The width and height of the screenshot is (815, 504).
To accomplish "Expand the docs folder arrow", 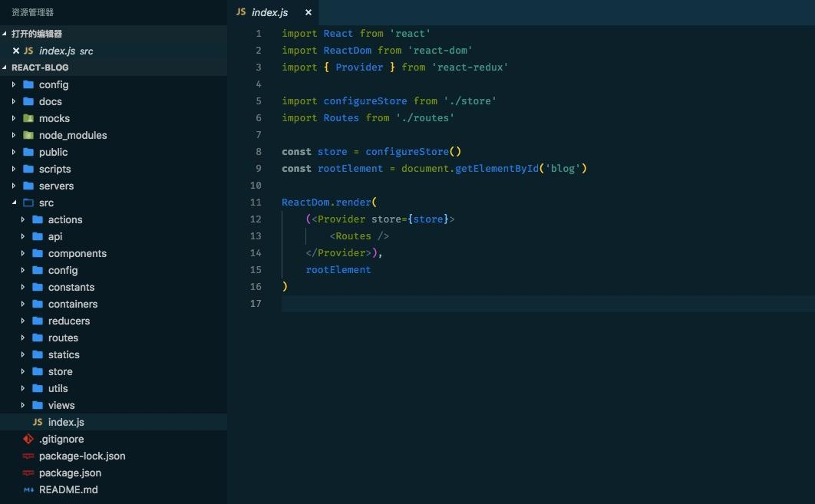I will (x=14, y=101).
